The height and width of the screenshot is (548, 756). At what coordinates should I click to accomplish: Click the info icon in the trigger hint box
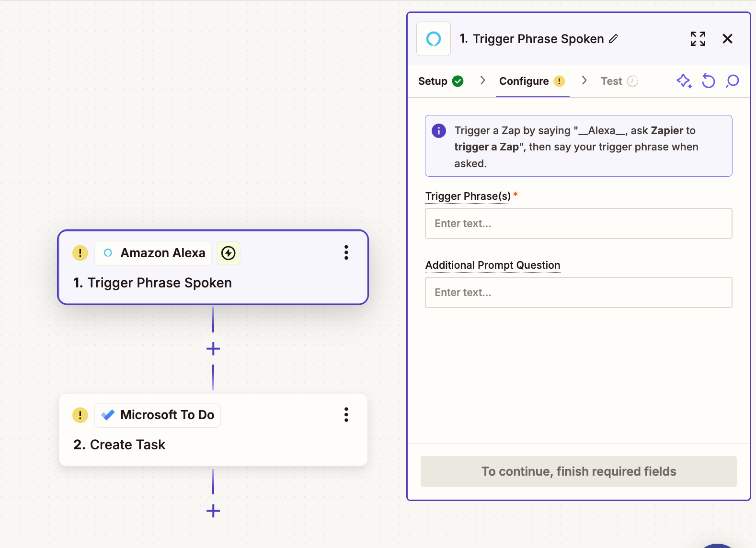439,131
